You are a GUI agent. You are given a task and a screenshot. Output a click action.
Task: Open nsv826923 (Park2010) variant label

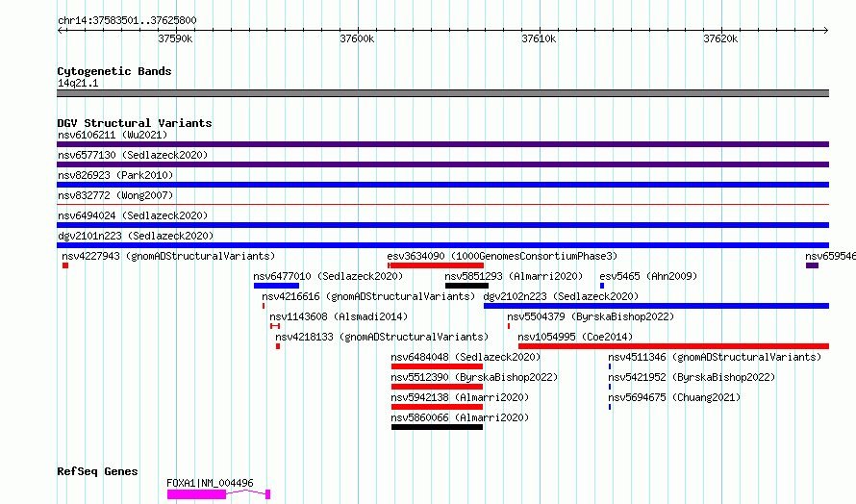[115, 175]
